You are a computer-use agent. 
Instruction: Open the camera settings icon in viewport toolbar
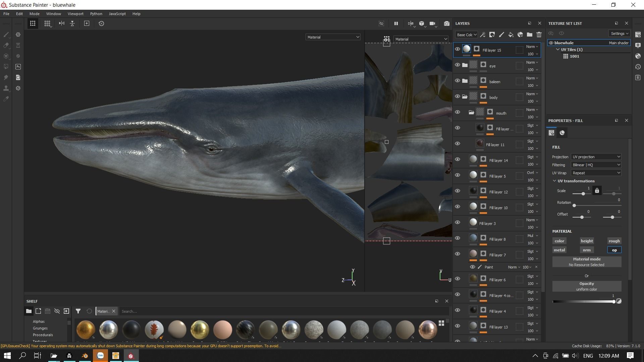(x=433, y=23)
